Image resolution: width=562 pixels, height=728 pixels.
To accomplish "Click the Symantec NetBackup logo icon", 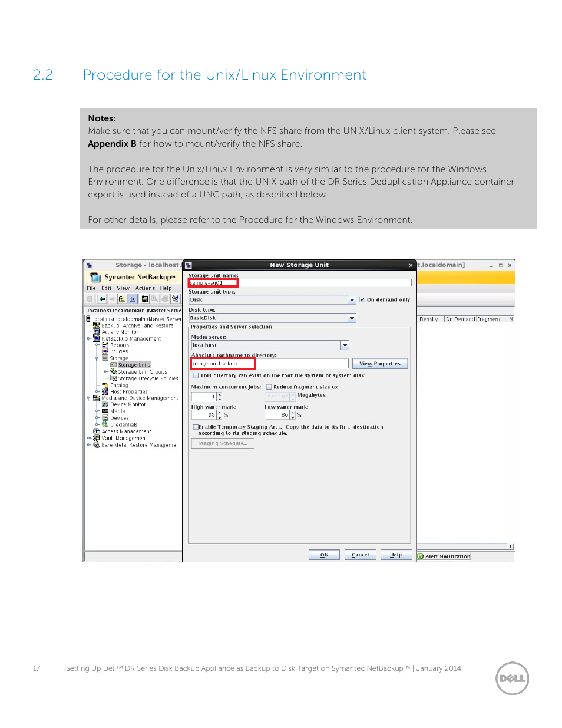I will click(x=95, y=276).
